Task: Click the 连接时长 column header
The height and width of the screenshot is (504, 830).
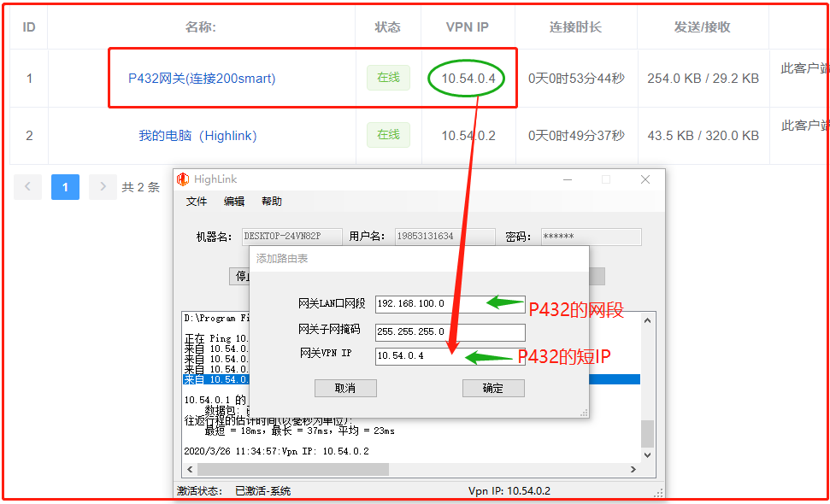Action: click(x=575, y=27)
